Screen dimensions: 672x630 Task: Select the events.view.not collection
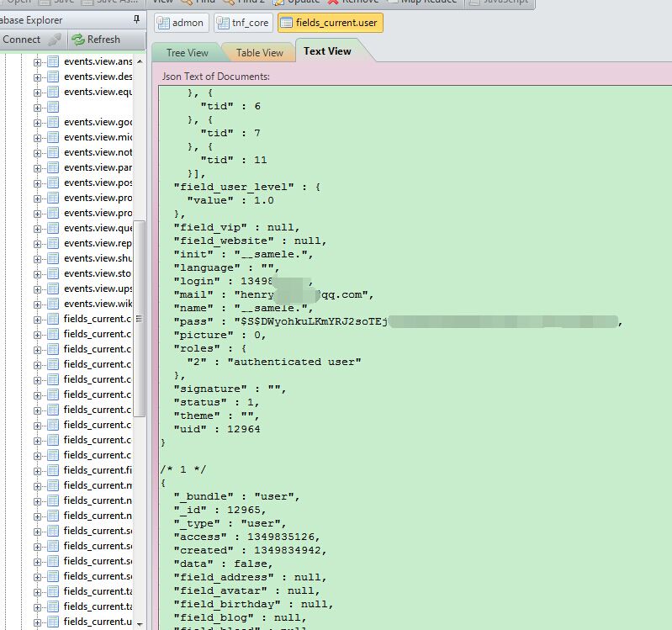[x=98, y=152]
